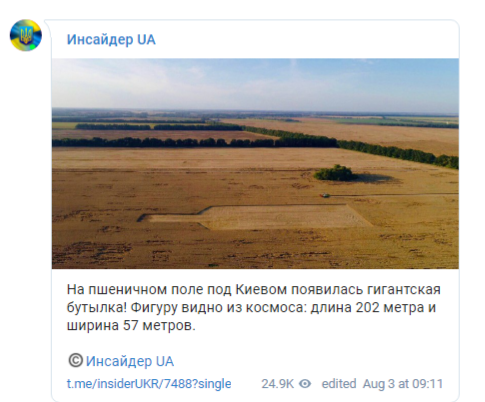Screen dimensions: 485x402
Task: Click the giant bottle shape in the photo
Action: (255, 217)
